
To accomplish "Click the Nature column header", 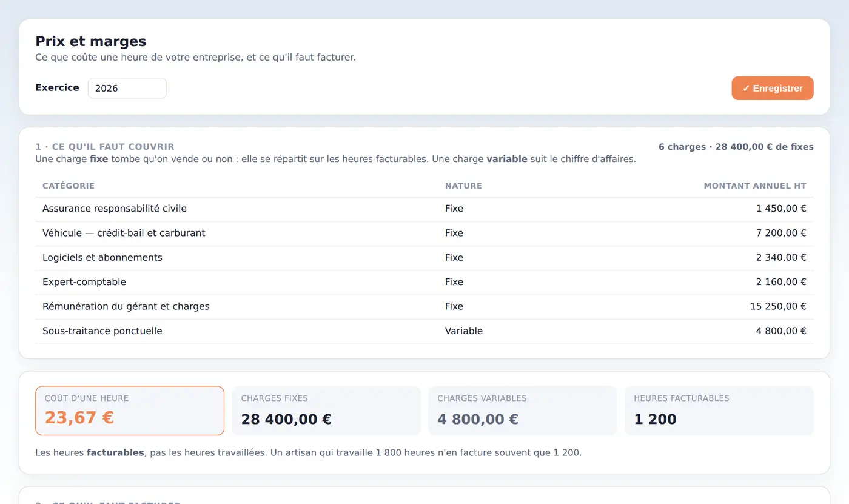I will click(x=463, y=186).
